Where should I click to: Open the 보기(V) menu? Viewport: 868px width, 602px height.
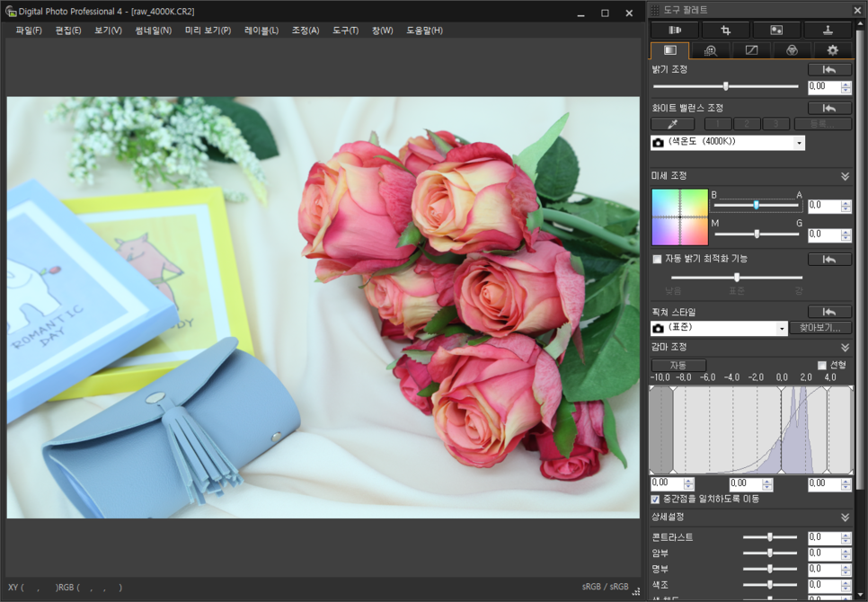click(108, 31)
